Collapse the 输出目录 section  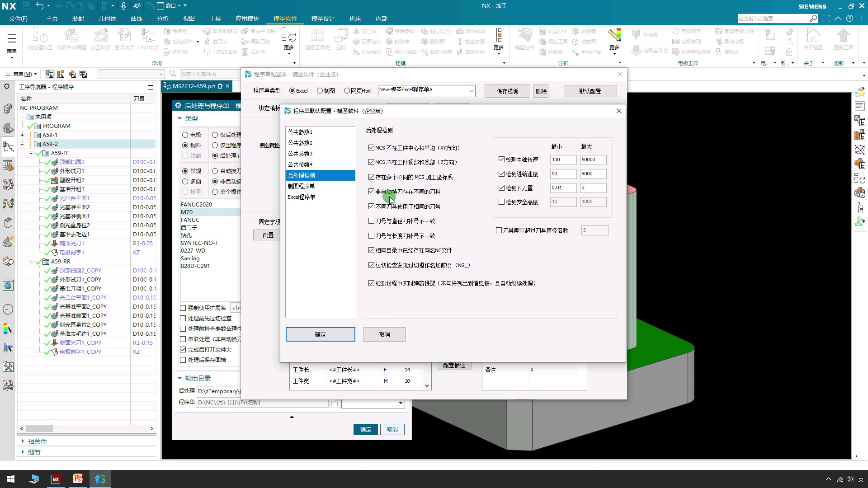(x=180, y=378)
